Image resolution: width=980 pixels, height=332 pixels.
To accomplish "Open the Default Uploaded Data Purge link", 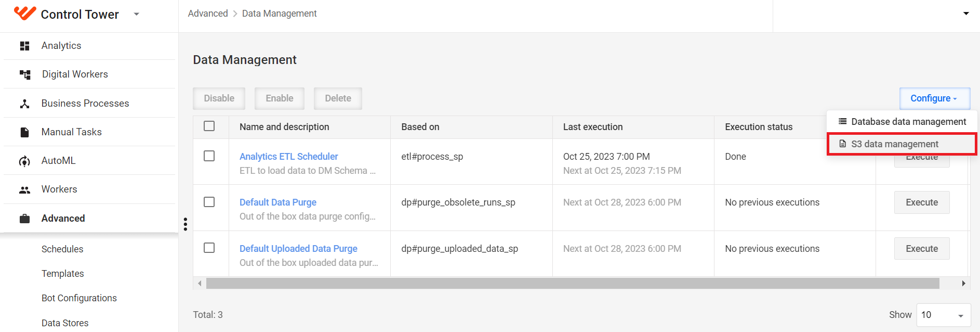I will 298,249.
